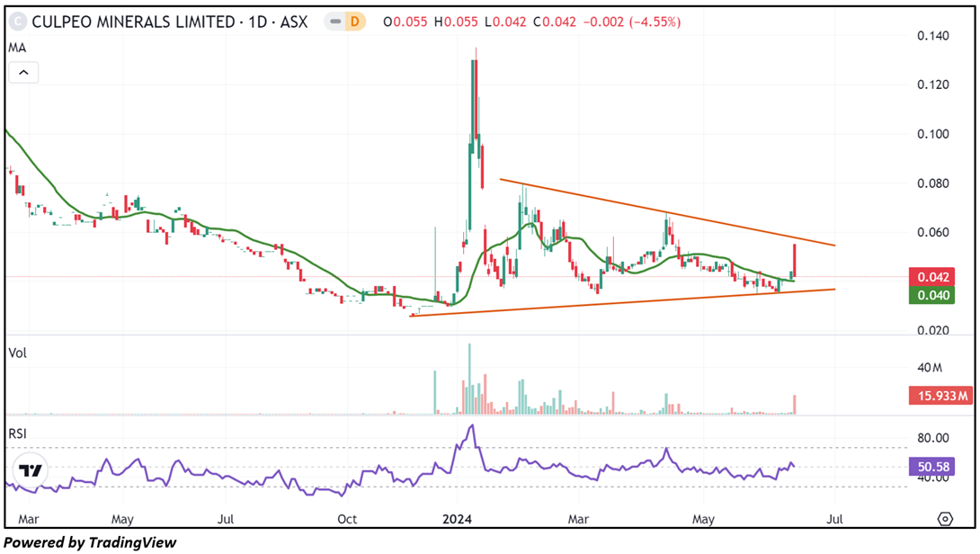The width and height of the screenshot is (980, 554).
Task: Click the gray dash market status indicator
Action: (335, 22)
